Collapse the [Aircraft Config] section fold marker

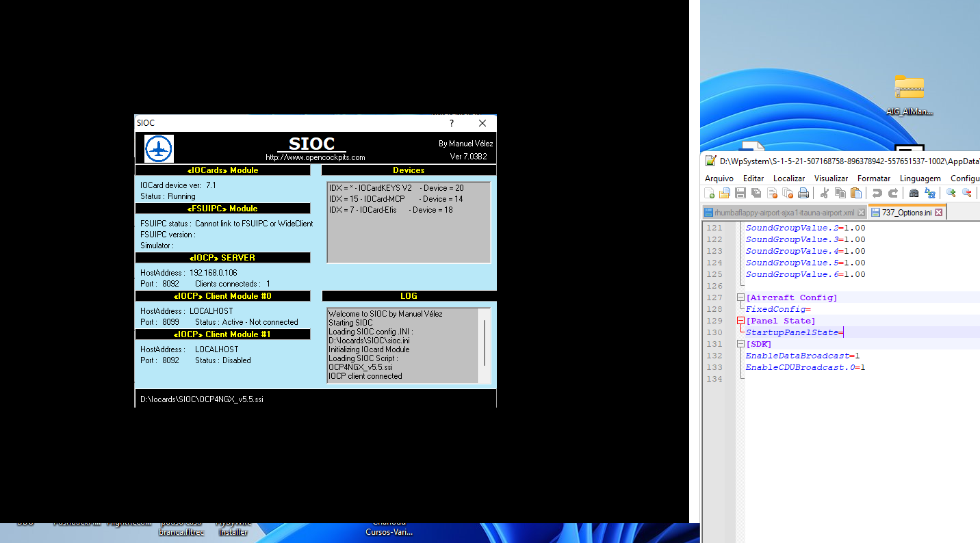click(740, 297)
